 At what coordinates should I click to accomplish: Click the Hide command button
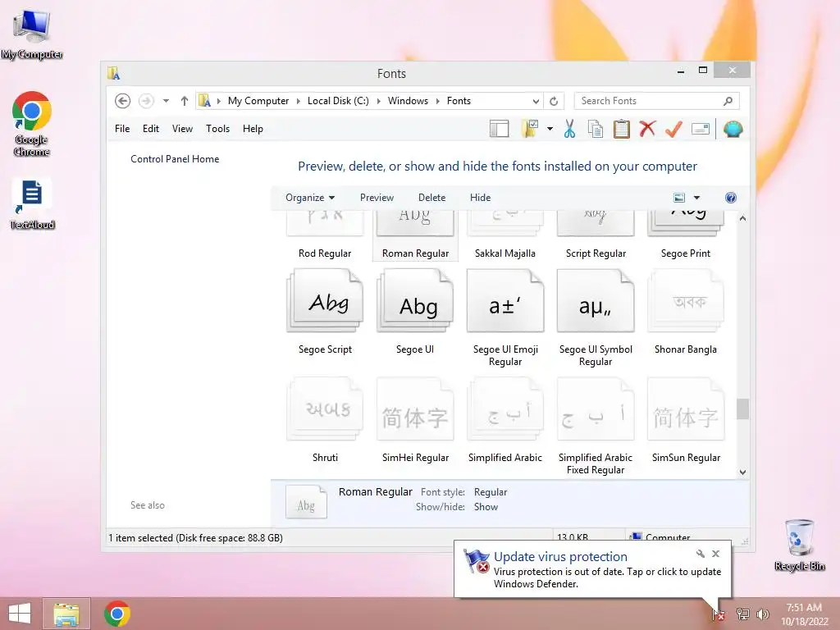(x=480, y=198)
